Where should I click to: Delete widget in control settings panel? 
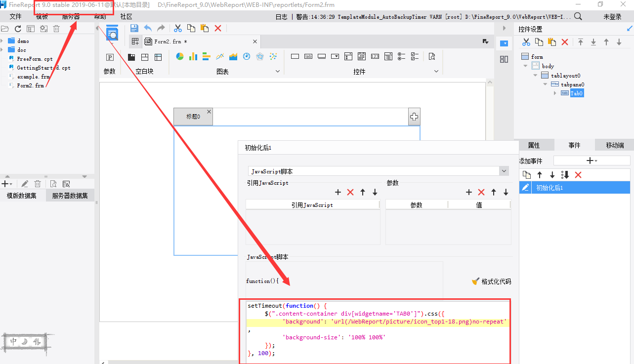point(565,42)
